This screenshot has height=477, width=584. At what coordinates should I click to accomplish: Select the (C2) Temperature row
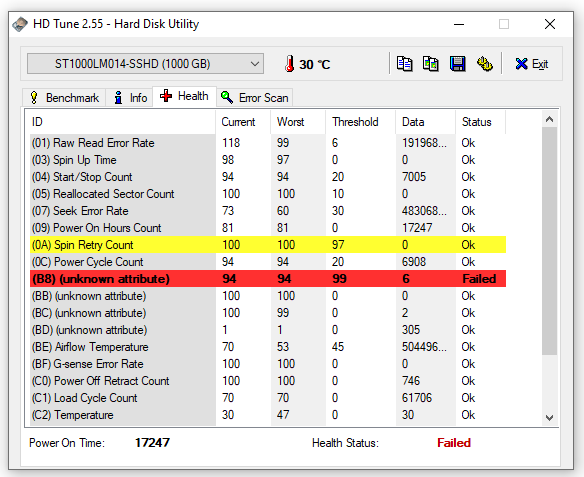tap(268, 415)
